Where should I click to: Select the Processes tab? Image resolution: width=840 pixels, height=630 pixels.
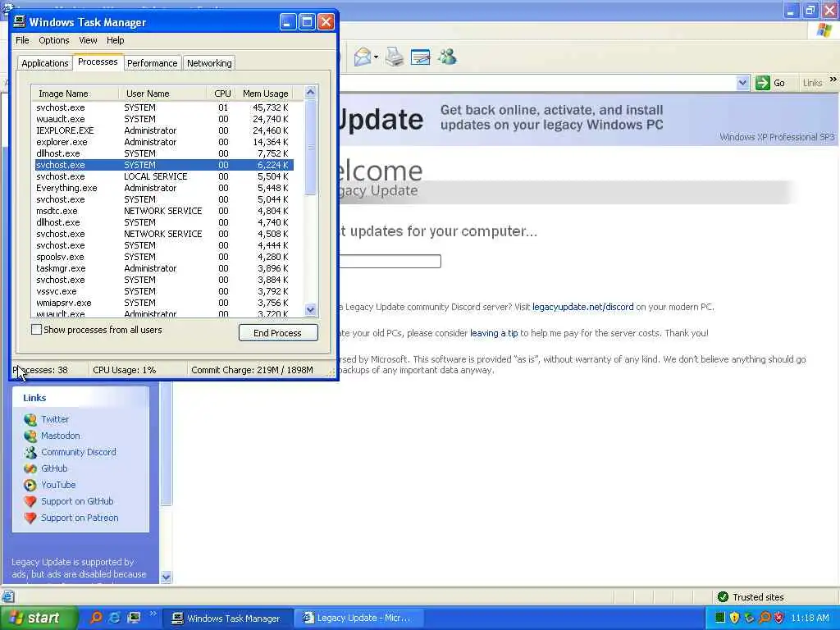click(x=98, y=62)
